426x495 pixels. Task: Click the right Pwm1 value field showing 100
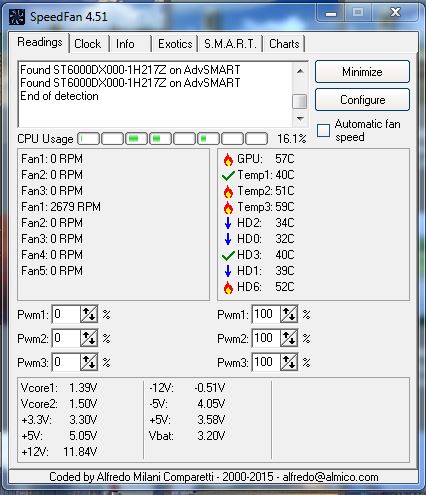coord(266,314)
